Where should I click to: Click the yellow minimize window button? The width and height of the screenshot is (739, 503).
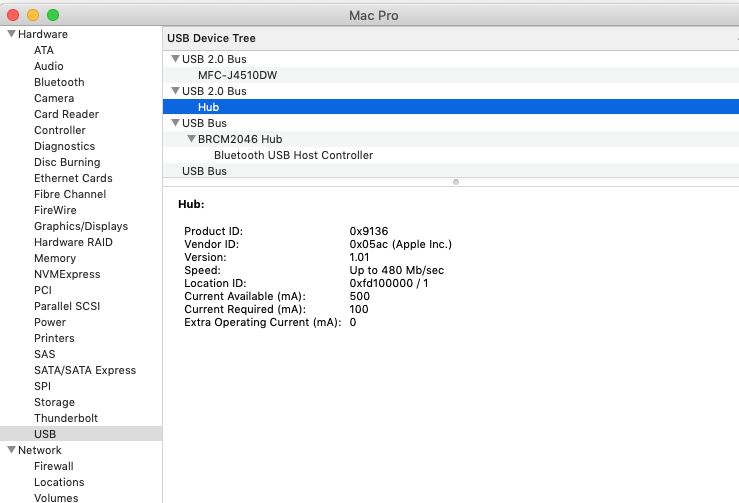click(x=33, y=15)
